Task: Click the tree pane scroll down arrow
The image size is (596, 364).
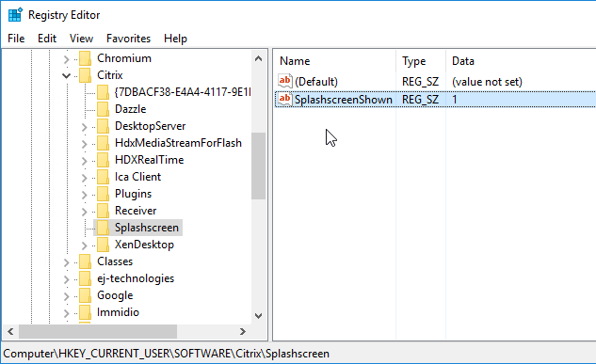Action: coord(259,316)
